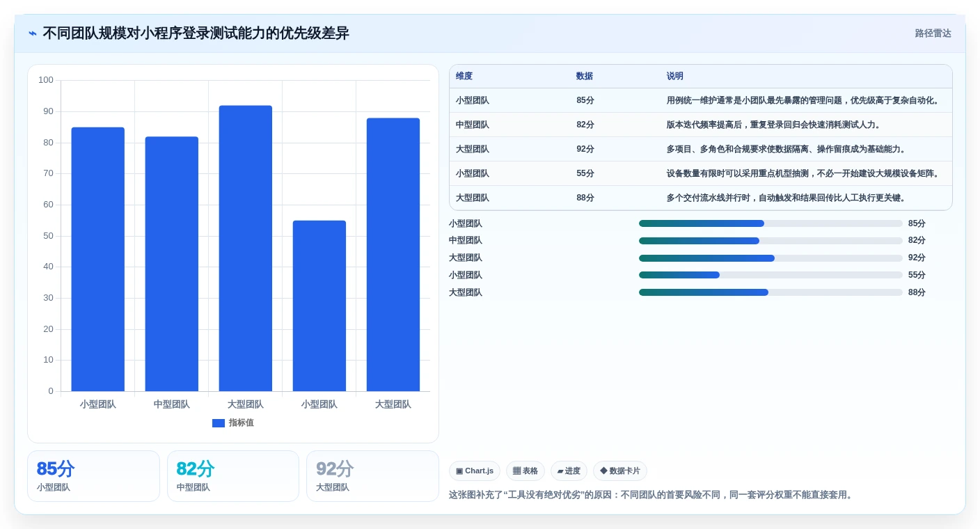Click the description starting 用例统一维护通常是
The width and height of the screenshot is (980, 529).
803,100
